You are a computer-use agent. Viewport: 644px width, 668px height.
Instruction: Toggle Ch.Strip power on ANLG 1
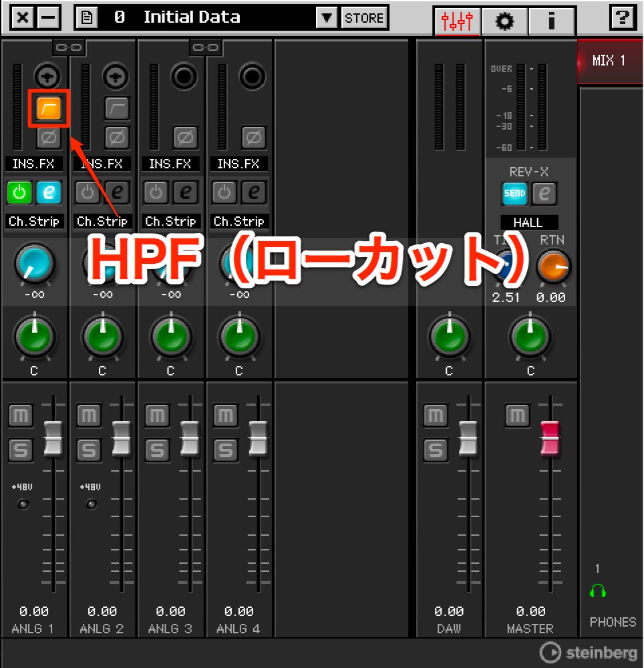pos(19,192)
